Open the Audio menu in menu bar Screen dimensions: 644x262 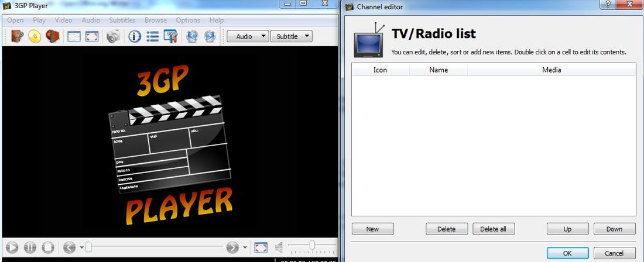[90, 20]
